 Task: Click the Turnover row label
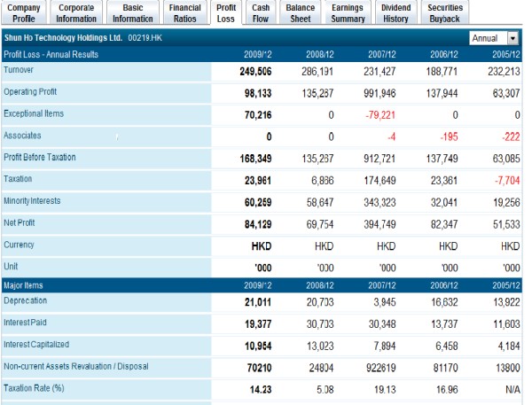[x=19, y=70]
